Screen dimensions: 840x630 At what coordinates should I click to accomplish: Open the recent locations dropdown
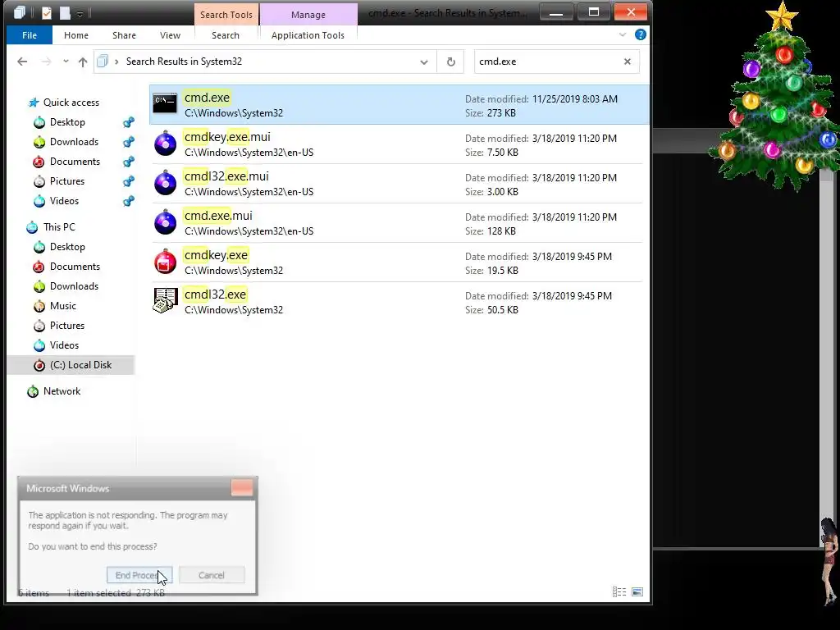(66, 62)
